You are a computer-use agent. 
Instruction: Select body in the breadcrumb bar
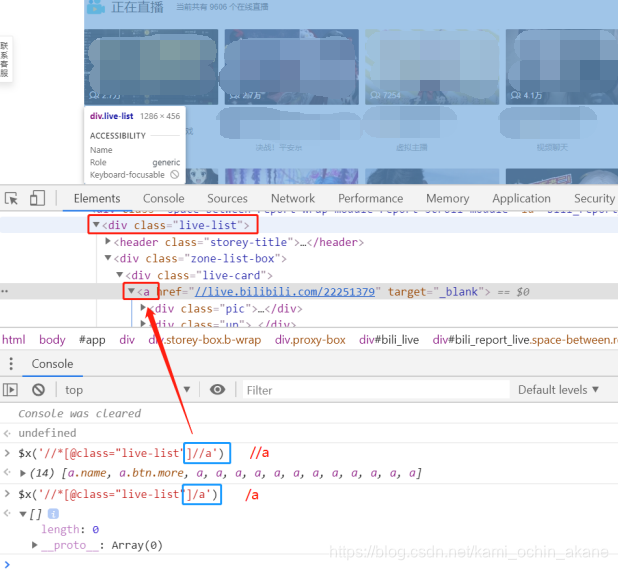52,339
